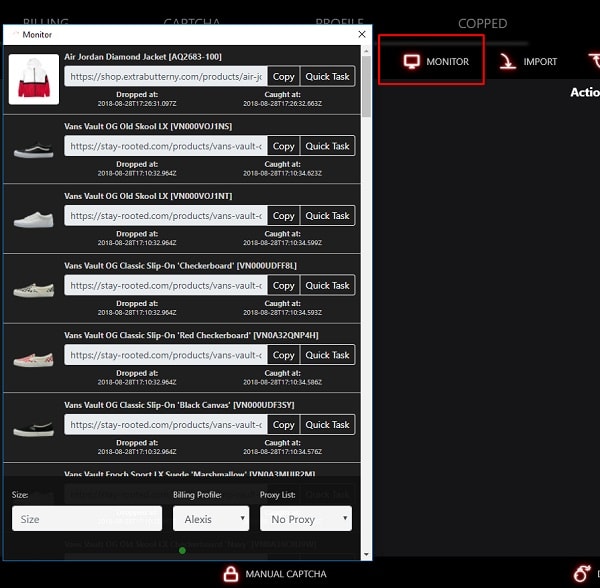
Task: Click the Air Jordan Diamond Jacket thumbnail
Action: (x=34, y=79)
